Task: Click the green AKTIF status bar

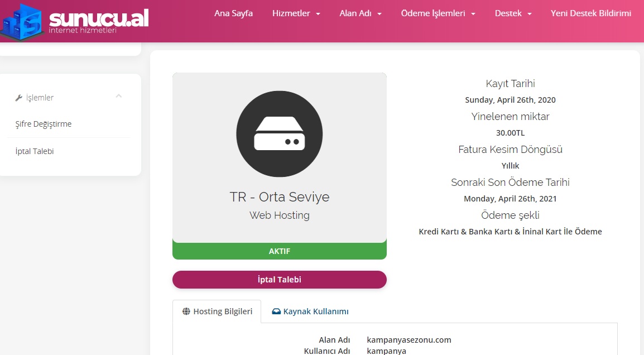Action: [x=279, y=251]
